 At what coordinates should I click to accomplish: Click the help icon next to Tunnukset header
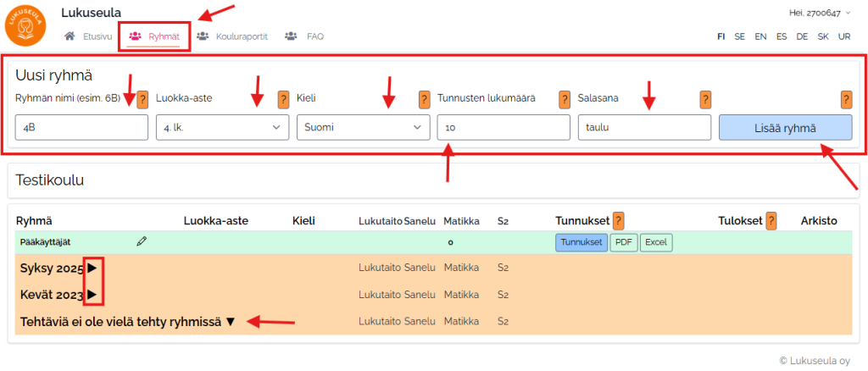(x=619, y=221)
